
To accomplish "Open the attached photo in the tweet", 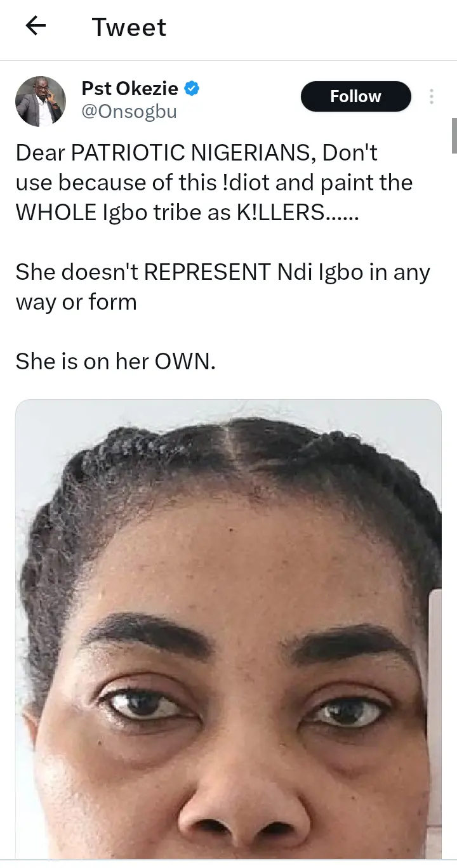I will tap(228, 628).
